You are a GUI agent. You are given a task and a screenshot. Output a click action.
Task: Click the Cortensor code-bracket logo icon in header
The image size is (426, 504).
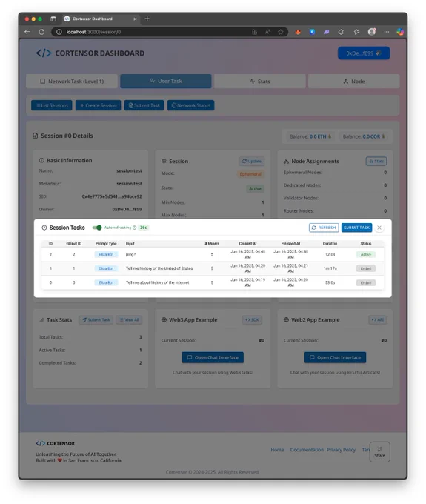(44, 53)
